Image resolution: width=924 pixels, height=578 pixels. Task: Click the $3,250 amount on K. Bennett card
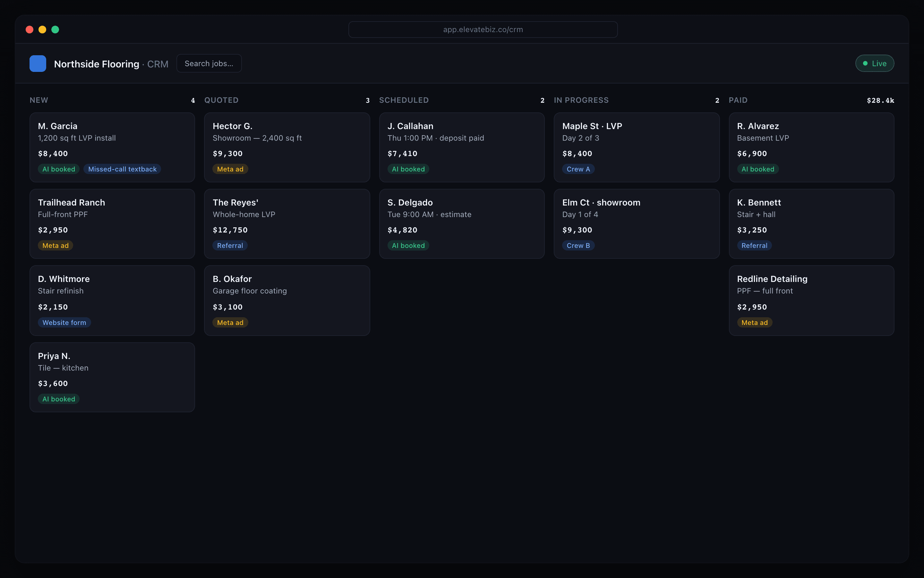pos(752,230)
